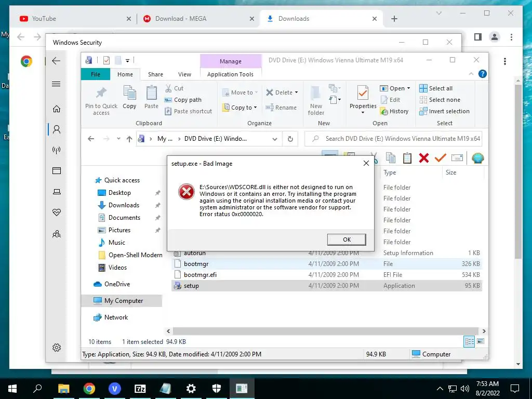This screenshot has height=399, width=532.
Task: Click the Search DVD Drive field
Action: click(x=394, y=139)
